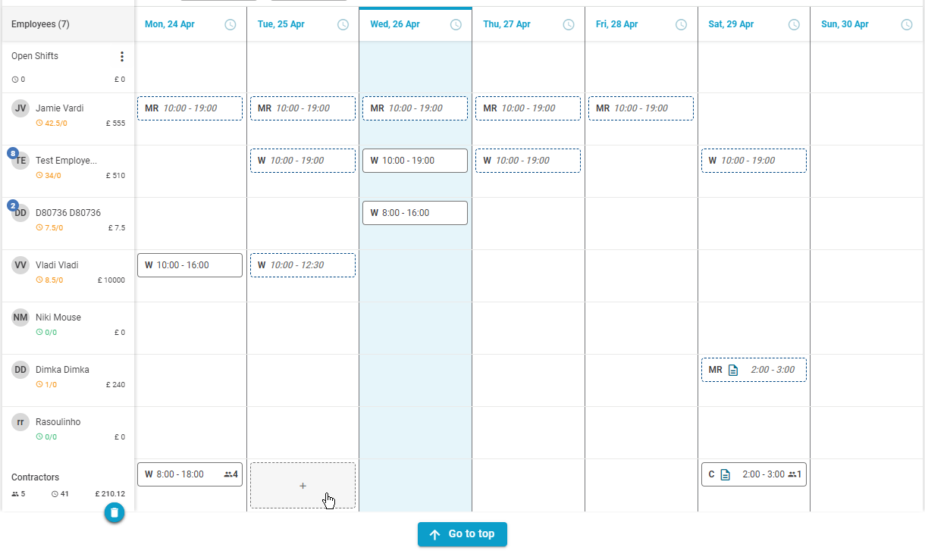Add a Contractors shift on Tuesday
The height and width of the screenshot is (560, 925).
click(303, 486)
